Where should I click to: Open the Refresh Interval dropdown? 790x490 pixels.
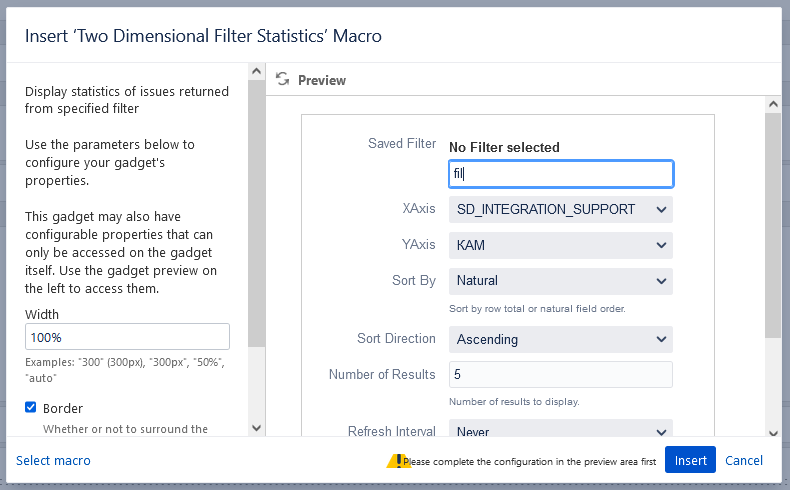[x=561, y=428]
